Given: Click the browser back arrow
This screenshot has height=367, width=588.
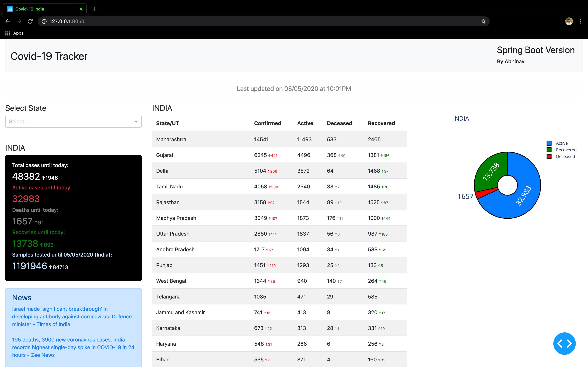Looking at the screenshot, I should pos(8,21).
